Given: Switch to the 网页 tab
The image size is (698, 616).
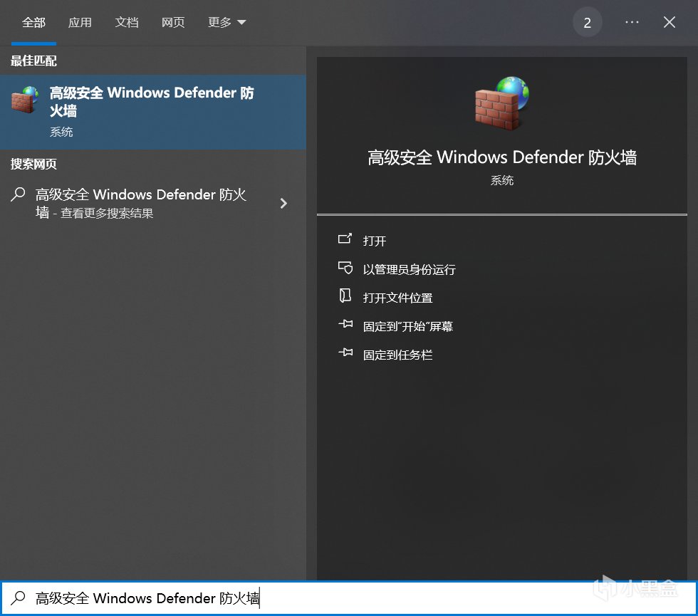Looking at the screenshot, I should [x=173, y=22].
